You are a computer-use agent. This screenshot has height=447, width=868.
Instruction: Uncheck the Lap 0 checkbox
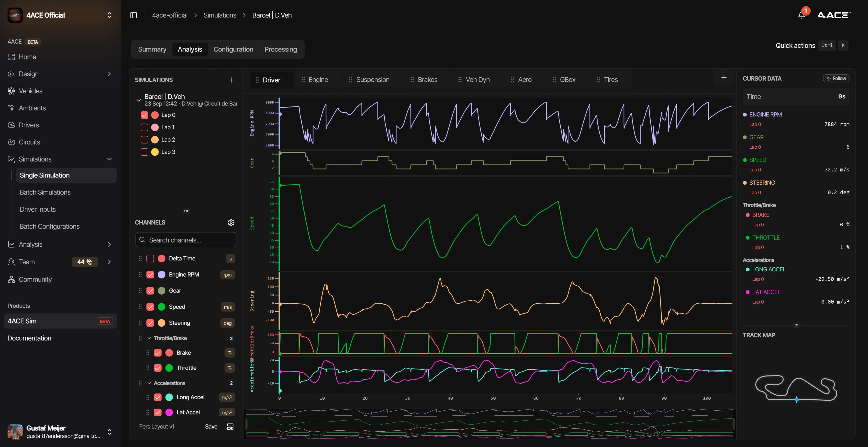[144, 115]
